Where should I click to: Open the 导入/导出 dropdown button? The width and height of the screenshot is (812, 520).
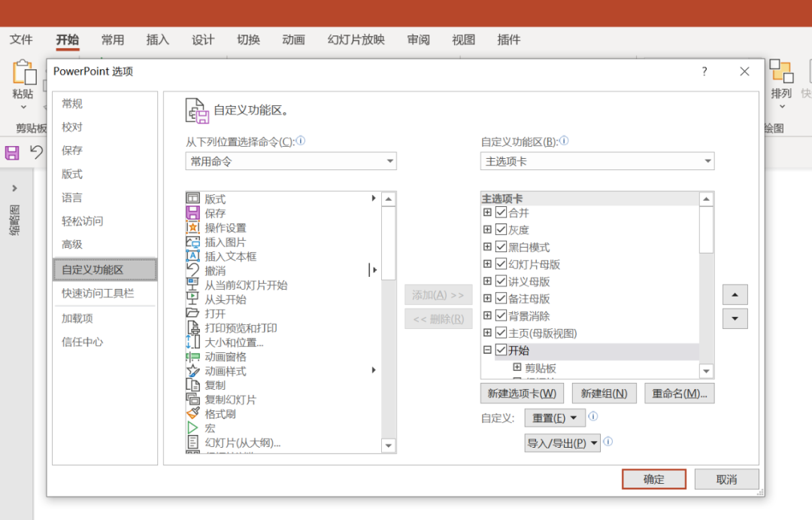coord(562,443)
